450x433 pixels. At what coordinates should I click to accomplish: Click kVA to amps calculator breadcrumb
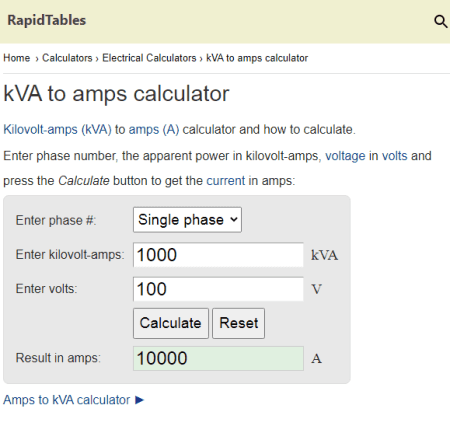257,58
